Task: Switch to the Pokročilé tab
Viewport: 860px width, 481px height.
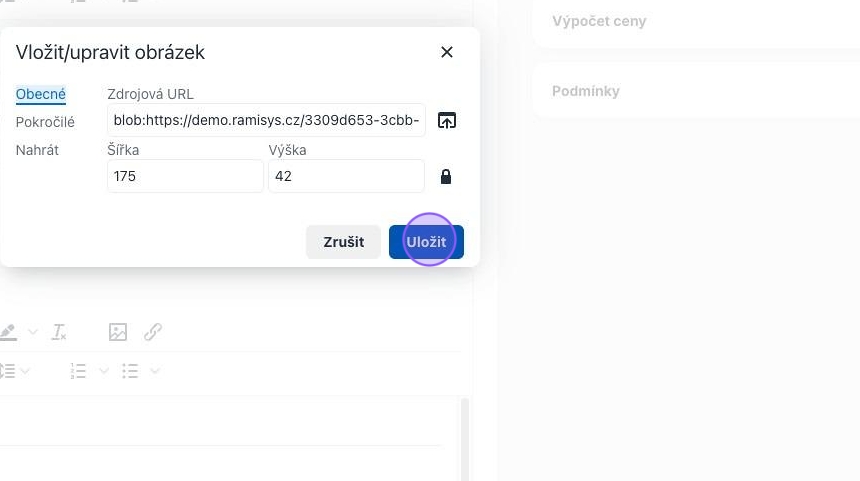Action: (x=45, y=122)
